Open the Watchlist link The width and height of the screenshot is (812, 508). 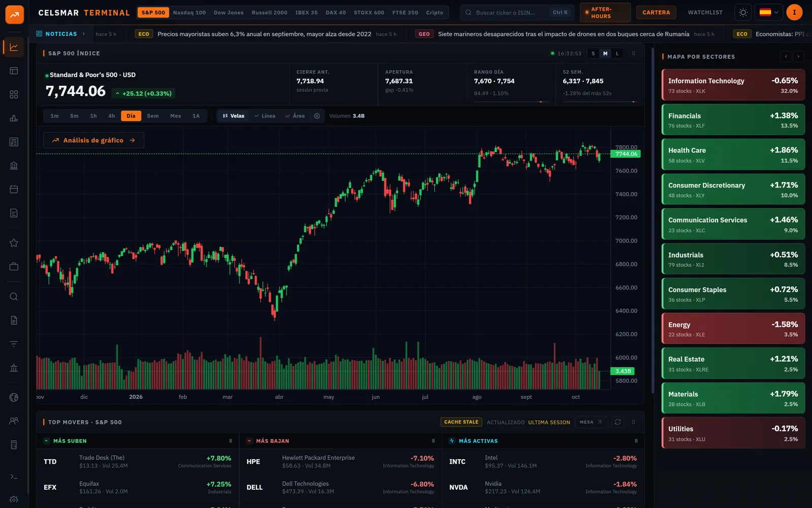(705, 12)
